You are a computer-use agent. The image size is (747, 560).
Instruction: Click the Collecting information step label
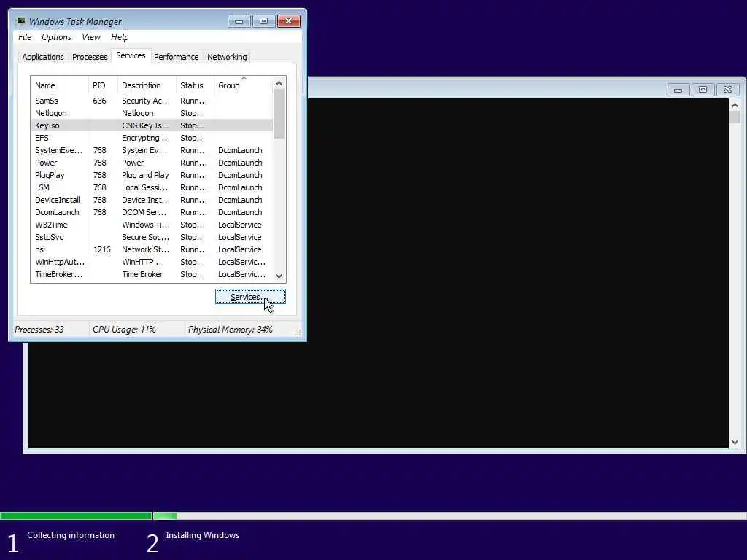pyautogui.click(x=71, y=535)
